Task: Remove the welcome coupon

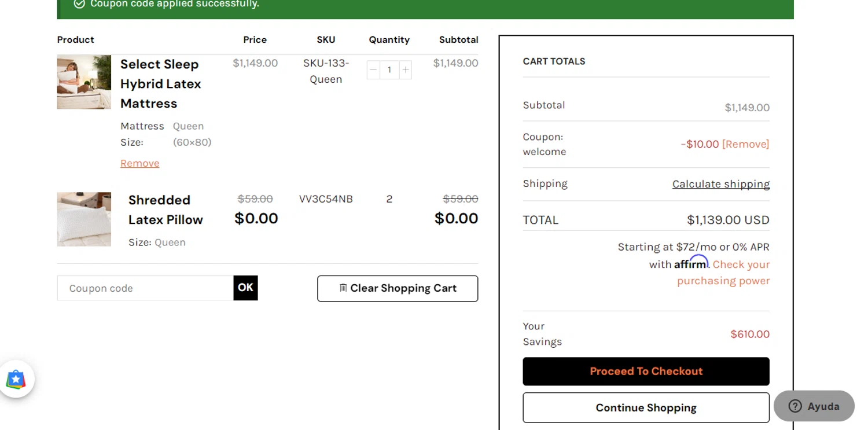Action: 745,144
